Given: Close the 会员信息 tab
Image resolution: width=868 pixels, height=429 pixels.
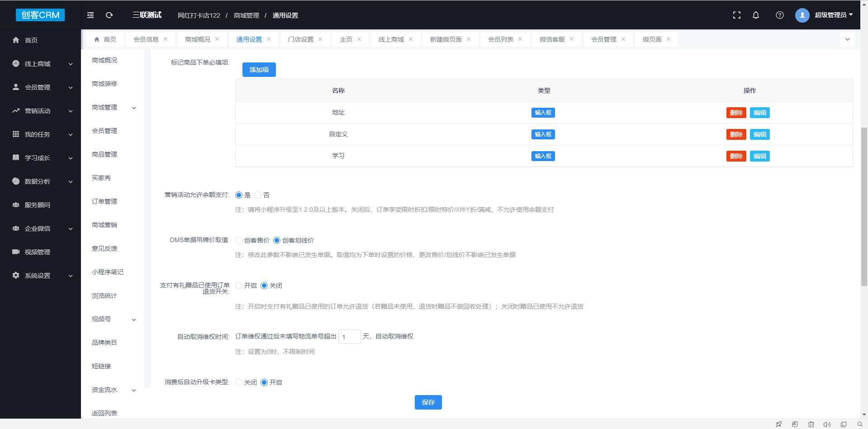Looking at the screenshot, I should tap(166, 39).
